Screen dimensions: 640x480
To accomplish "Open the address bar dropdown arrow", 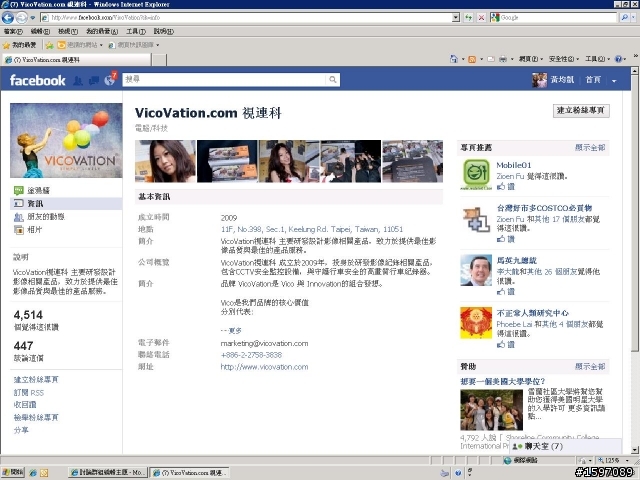I will (456, 18).
